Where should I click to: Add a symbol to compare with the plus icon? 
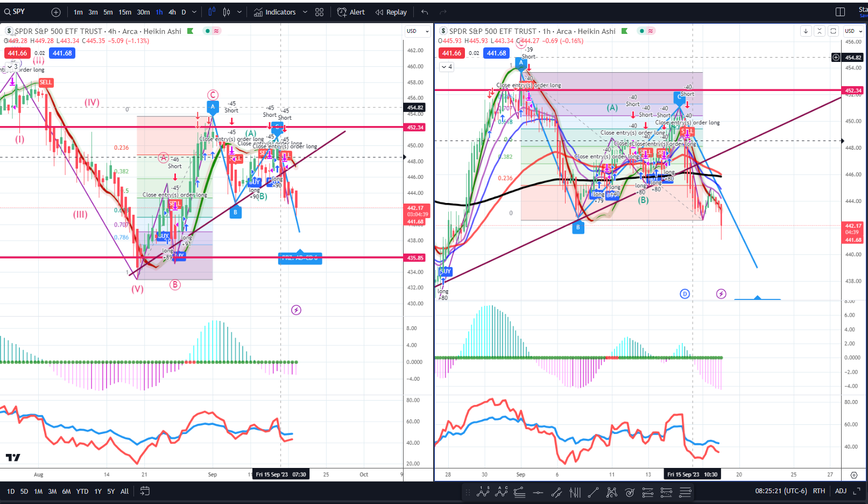pyautogui.click(x=56, y=12)
